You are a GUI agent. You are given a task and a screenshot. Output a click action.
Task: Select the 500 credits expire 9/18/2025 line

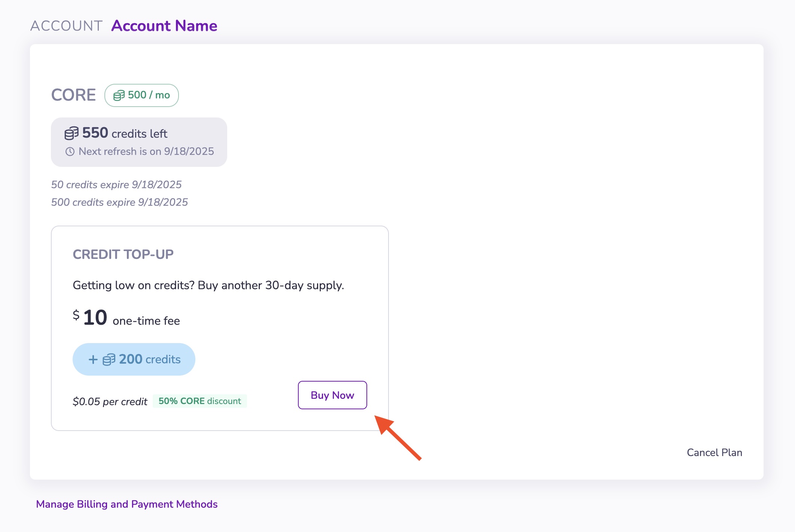click(120, 202)
